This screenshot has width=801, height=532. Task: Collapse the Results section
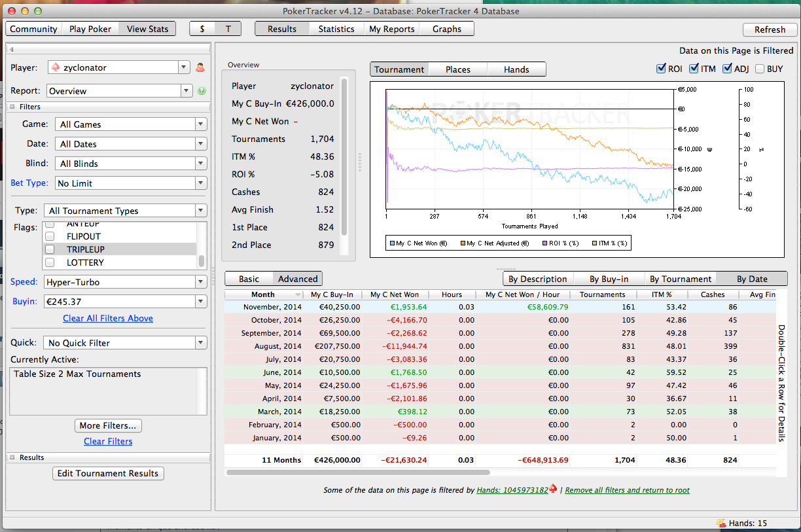pos(12,457)
